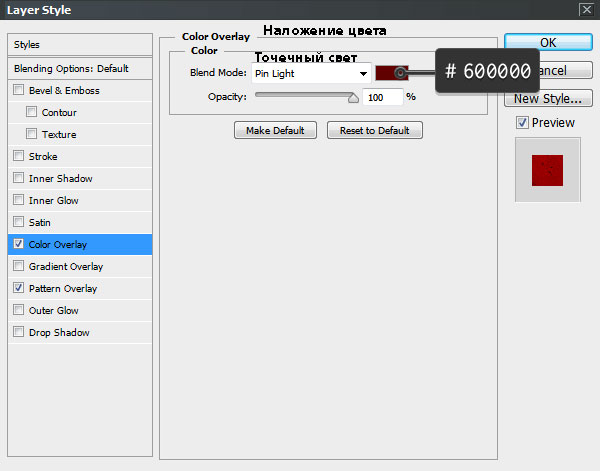This screenshot has width=600, height=471.
Task: Open the Inner Shadow settings label
Action: [61, 179]
